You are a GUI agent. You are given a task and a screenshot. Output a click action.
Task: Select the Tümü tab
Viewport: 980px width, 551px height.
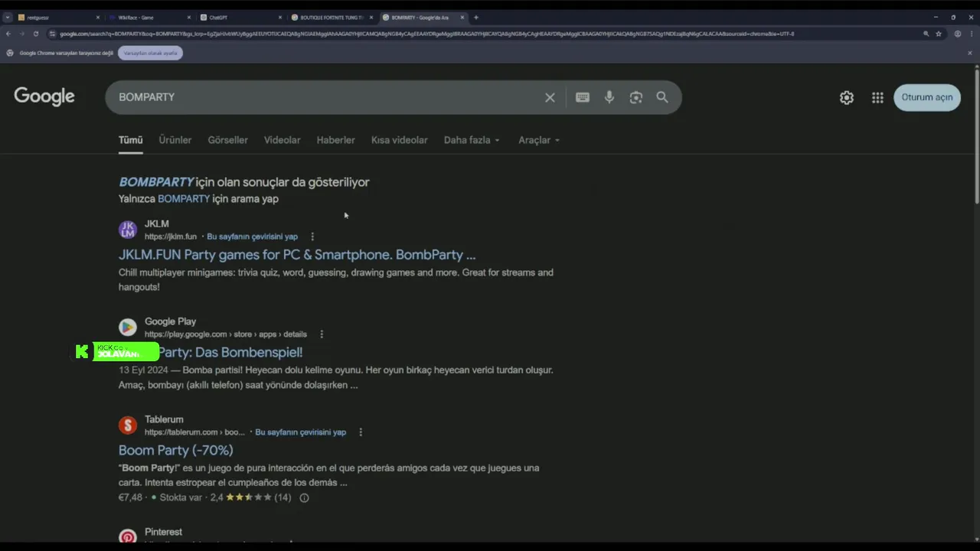(130, 140)
